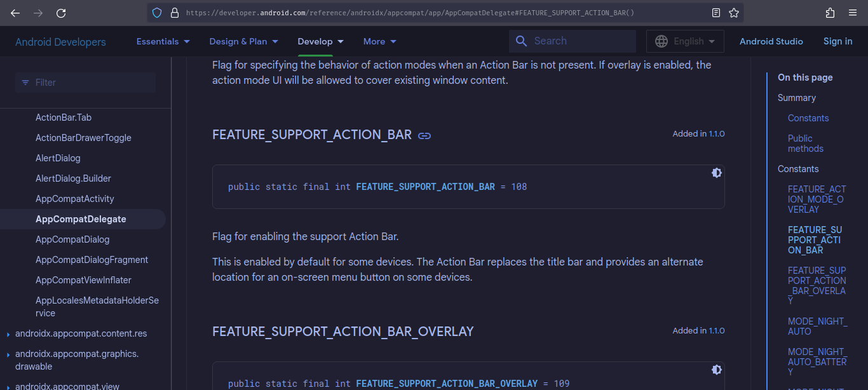Viewport: 868px width, 390px height.
Task: Select AppCompatActivity in the sidebar
Action: pos(75,199)
